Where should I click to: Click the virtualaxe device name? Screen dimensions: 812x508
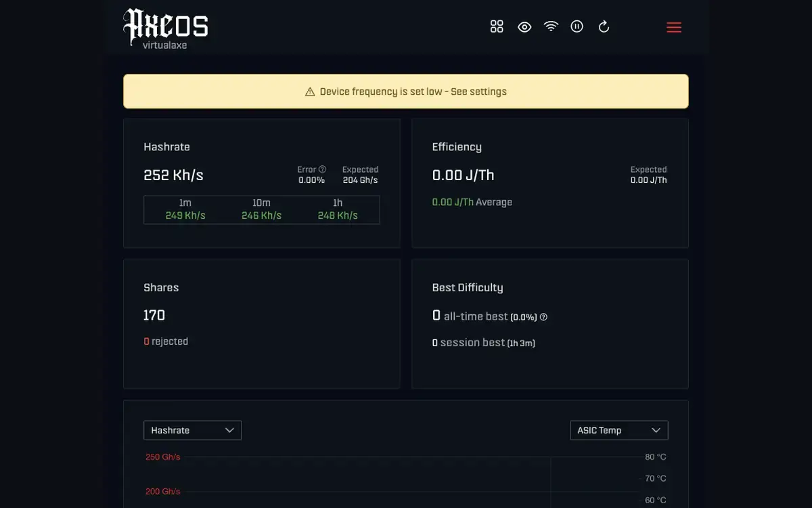click(164, 45)
